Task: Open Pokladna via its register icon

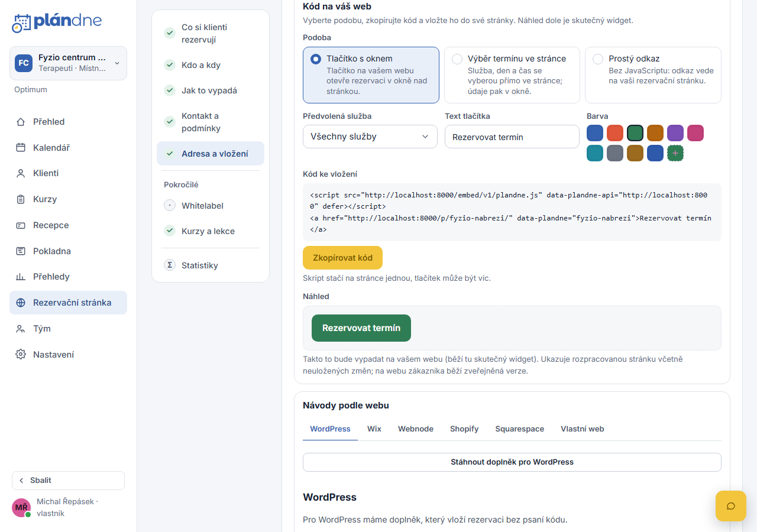Action: [x=21, y=251]
